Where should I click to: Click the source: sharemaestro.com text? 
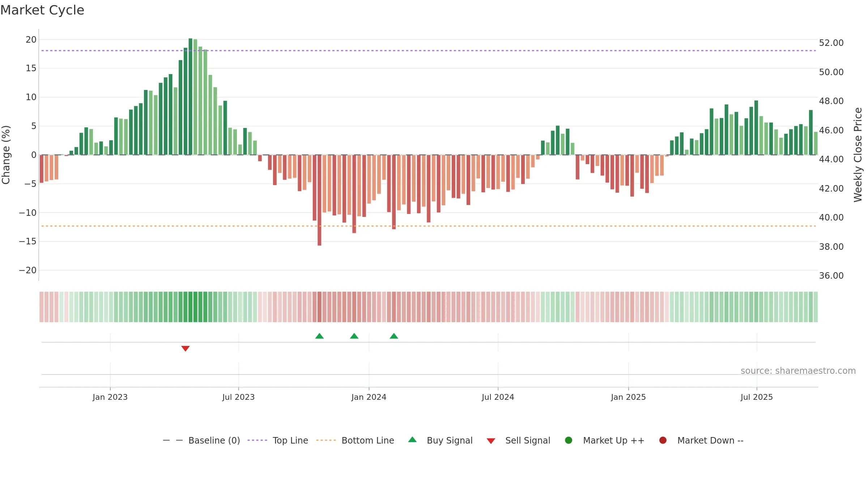pyautogui.click(x=798, y=371)
